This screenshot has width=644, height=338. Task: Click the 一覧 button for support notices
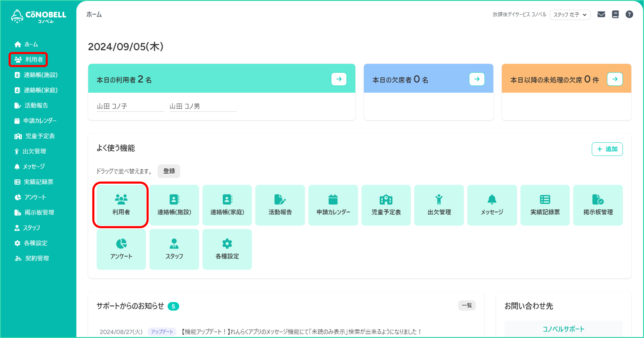[x=467, y=305]
